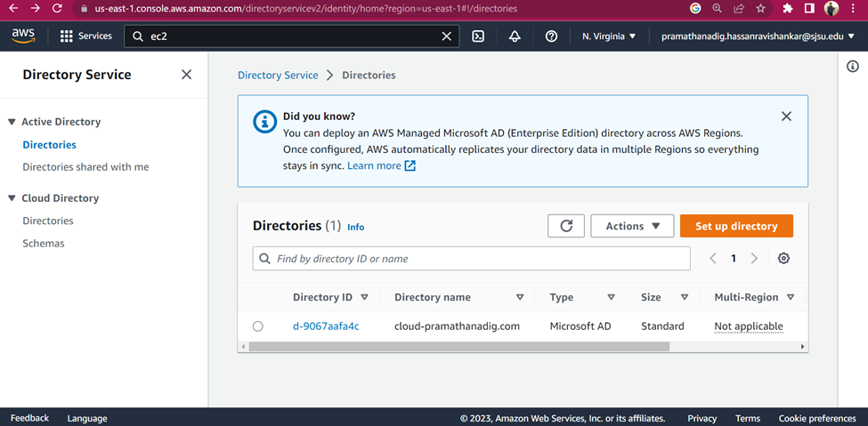Dismiss the Did you know banner
The image size is (868, 426).
[786, 117]
